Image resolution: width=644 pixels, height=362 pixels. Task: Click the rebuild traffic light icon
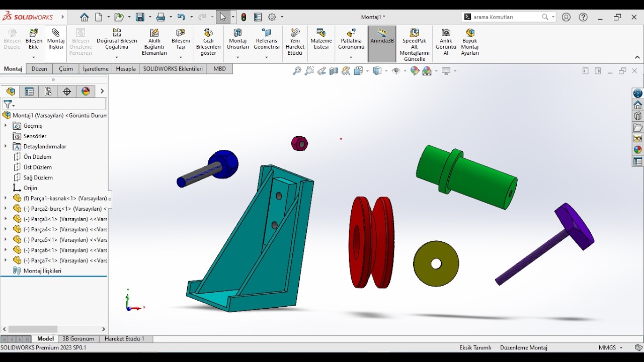pyautogui.click(x=244, y=17)
